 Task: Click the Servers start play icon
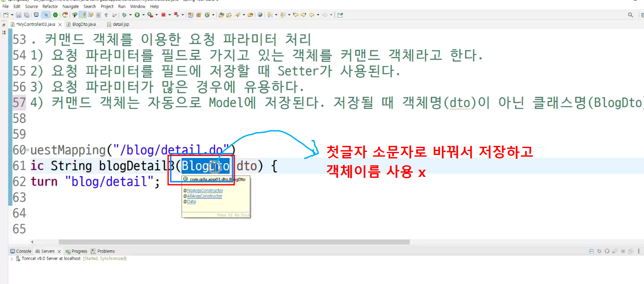pyautogui.click(x=607, y=251)
